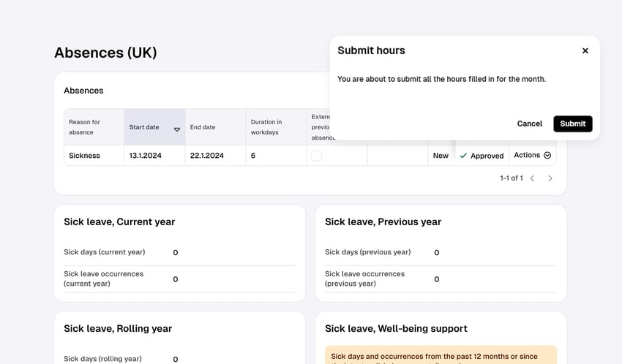Screen dimensions: 622x364
Task: Click the Sick leave, Current year heading
Action: click(119, 221)
